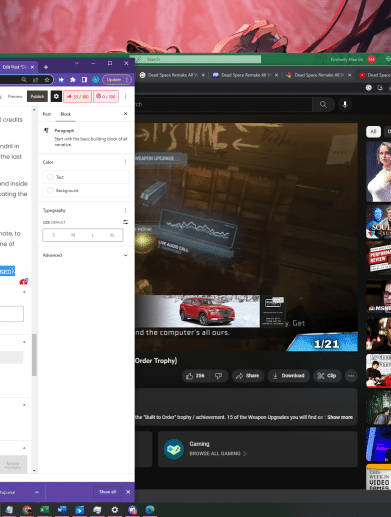Click the YouTube search magnifier icon

point(323,104)
